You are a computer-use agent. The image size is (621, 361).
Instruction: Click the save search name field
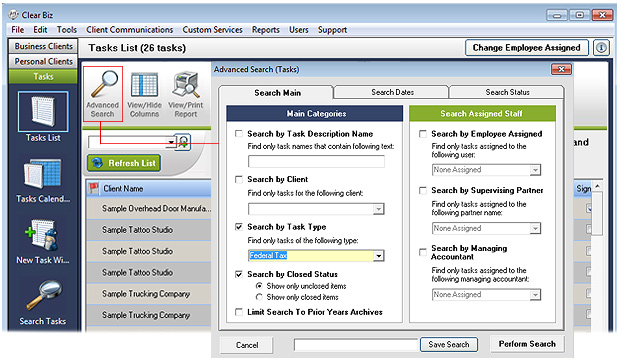pyautogui.click(x=356, y=345)
